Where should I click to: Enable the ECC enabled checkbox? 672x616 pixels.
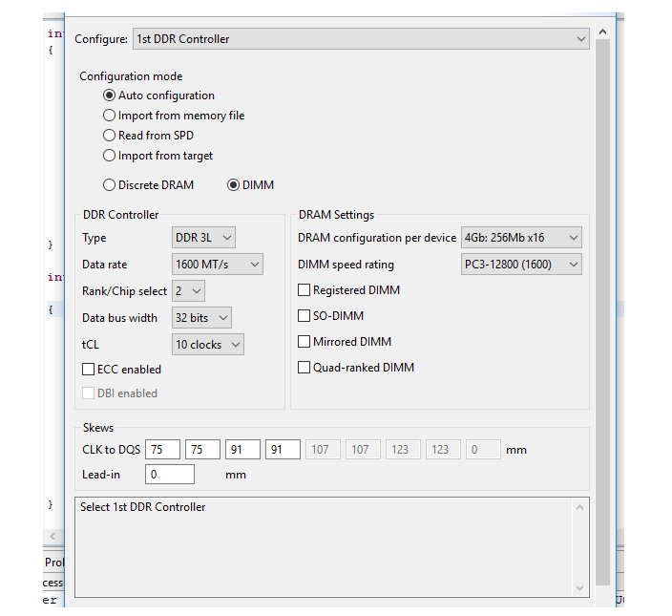point(88,369)
